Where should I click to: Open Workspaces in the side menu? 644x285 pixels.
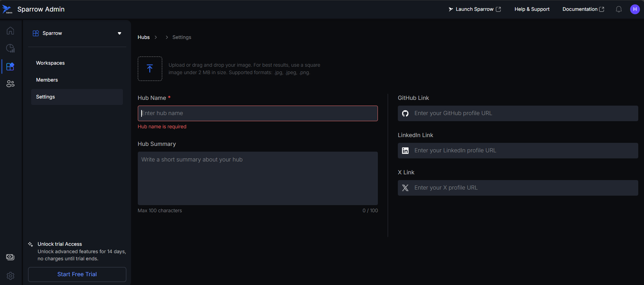pyautogui.click(x=50, y=63)
